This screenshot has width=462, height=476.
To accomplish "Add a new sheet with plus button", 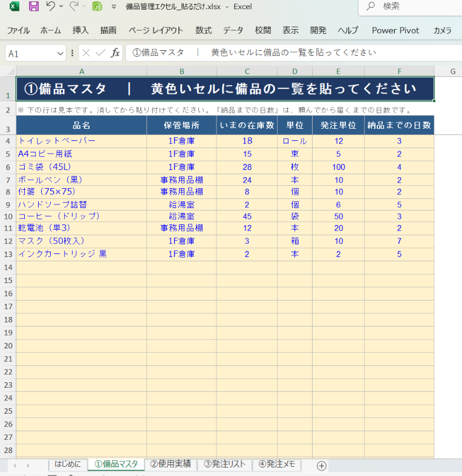I will tap(322, 465).
